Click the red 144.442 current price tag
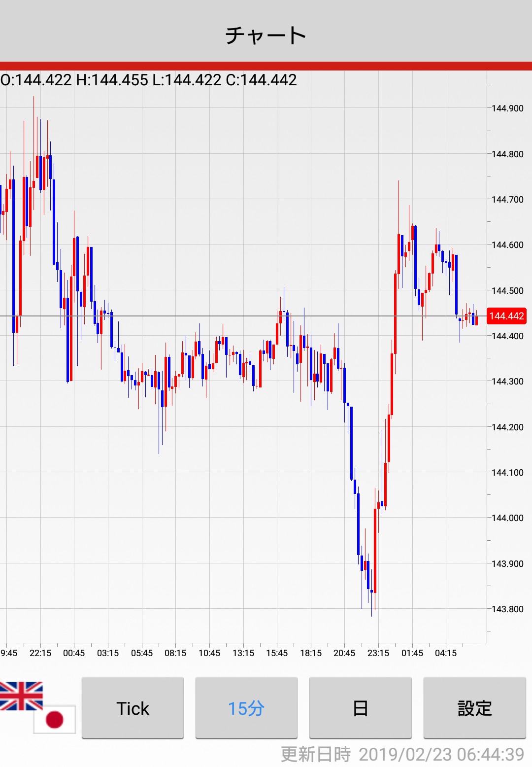The width and height of the screenshot is (532, 767). [x=506, y=316]
